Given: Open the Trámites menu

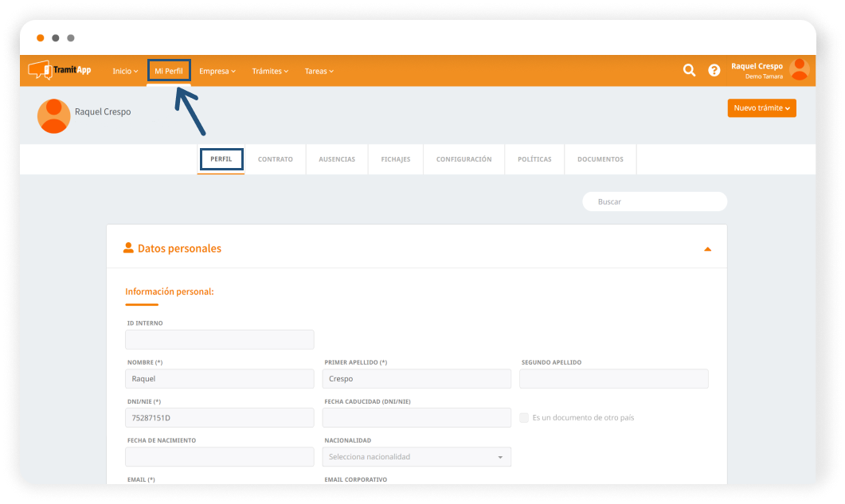Looking at the screenshot, I should click(x=270, y=71).
